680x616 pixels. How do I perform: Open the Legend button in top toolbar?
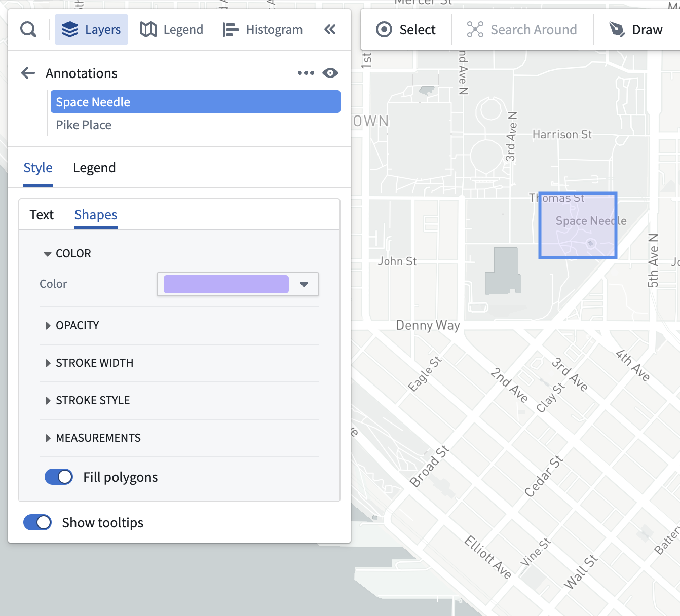tap(172, 30)
